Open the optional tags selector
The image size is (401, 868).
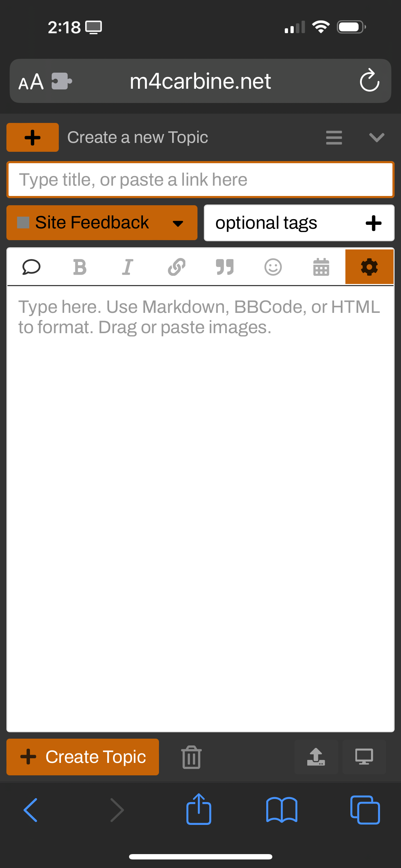coord(299,223)
